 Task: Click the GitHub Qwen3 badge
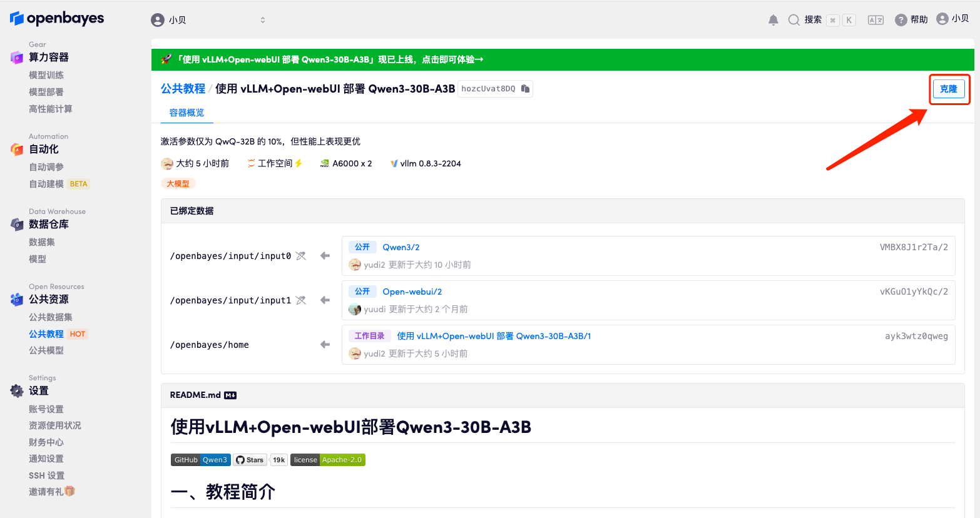[201, 460]
